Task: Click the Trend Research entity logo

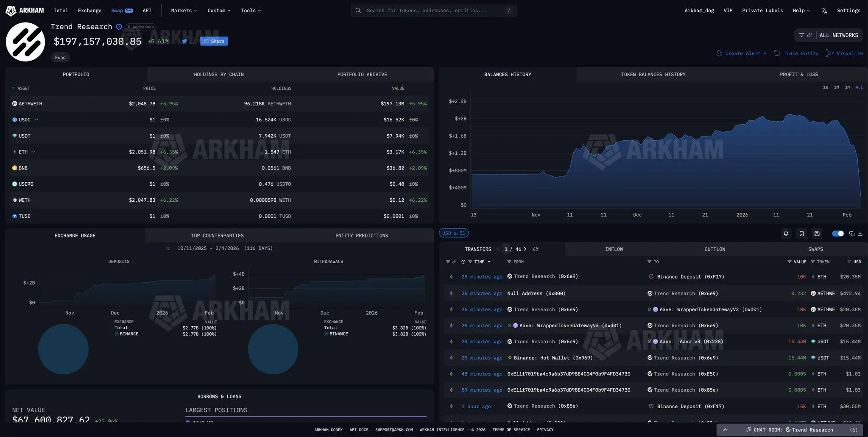Action: (25, 42)
